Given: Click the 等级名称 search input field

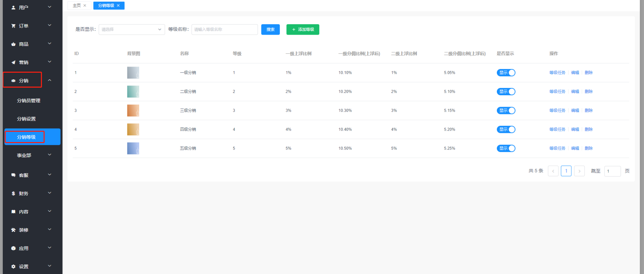Looking at the screenshot, I should [224, 29].
